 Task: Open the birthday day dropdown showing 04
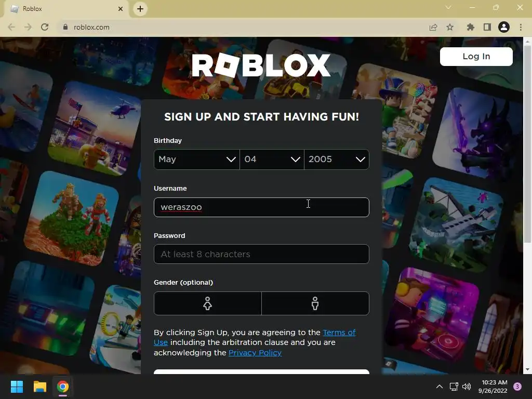pyautogui.click(x=272, y=159)
